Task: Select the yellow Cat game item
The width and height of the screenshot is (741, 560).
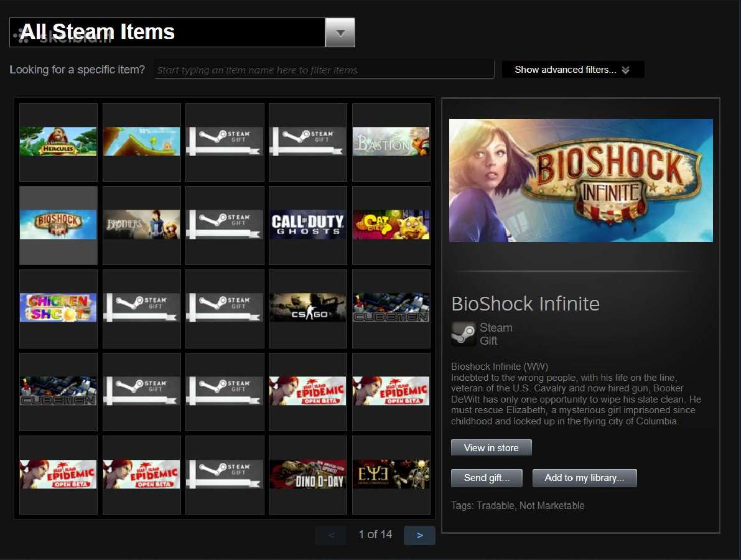Action: coord(391,225)
